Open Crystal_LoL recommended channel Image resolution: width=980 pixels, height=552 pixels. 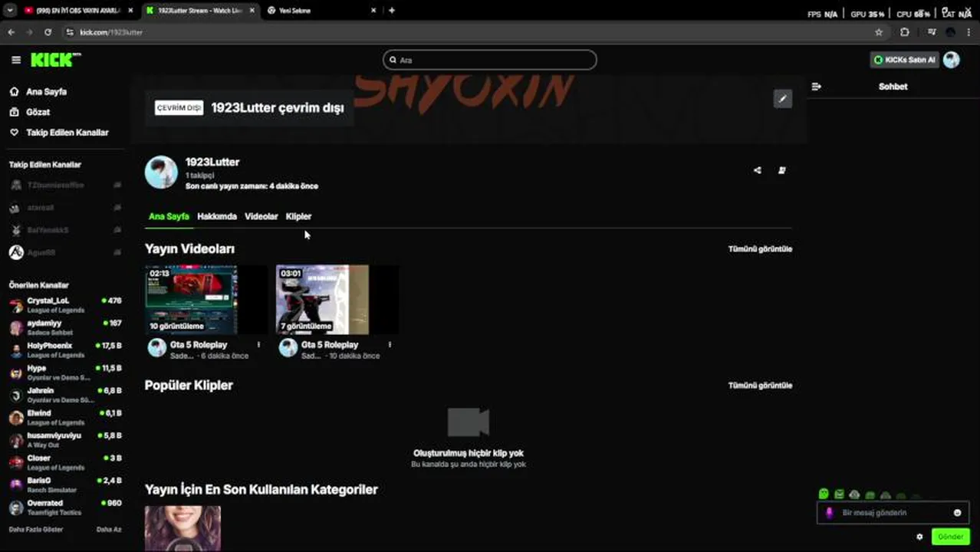[65, 305]
